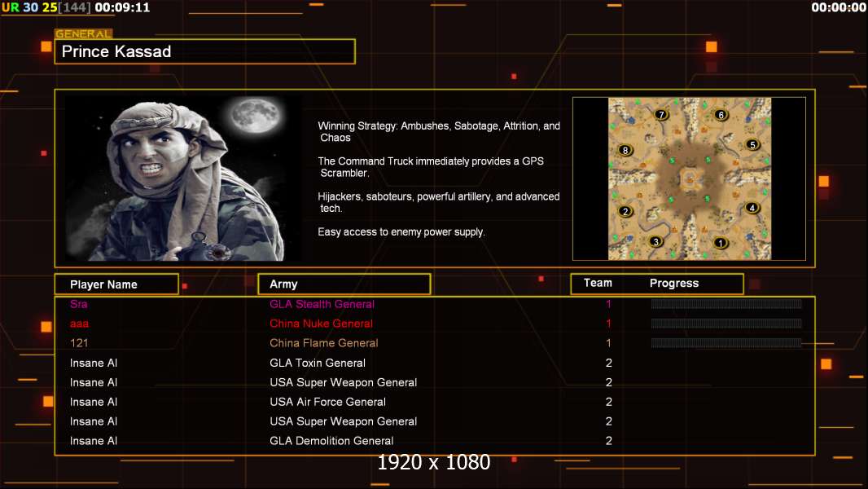Select player name aaa
This screenshot has width=868, height=489.
coord(79,324)
